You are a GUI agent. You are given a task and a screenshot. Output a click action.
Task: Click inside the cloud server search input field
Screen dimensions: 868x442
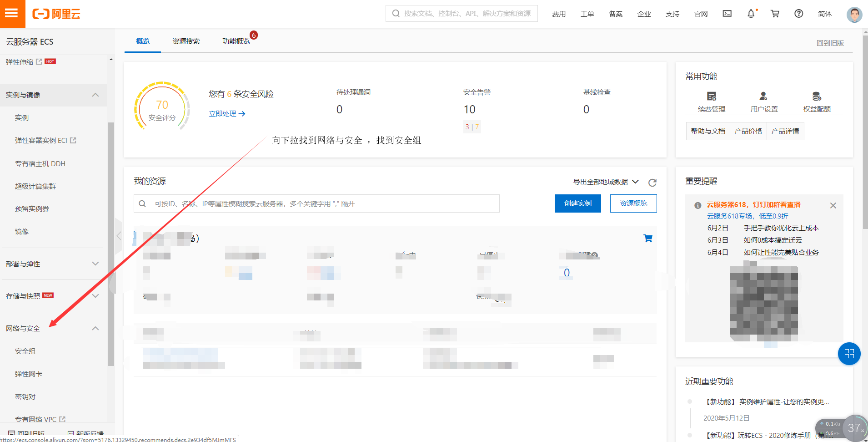316,203
